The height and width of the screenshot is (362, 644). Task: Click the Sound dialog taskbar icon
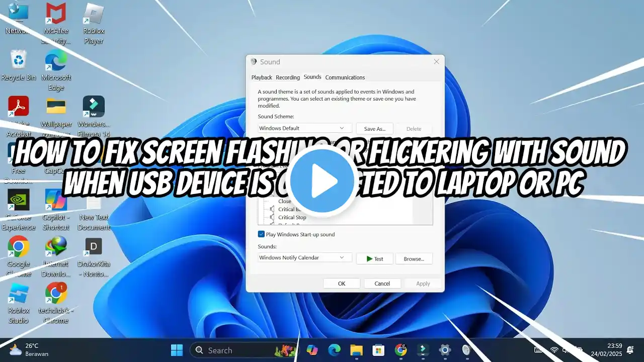coord(467,350)
